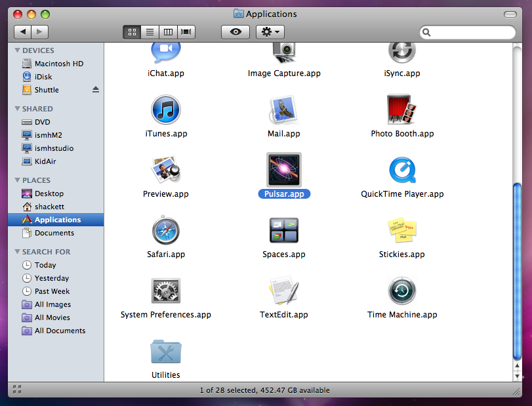Open the shackett home folder

(56, 207)
